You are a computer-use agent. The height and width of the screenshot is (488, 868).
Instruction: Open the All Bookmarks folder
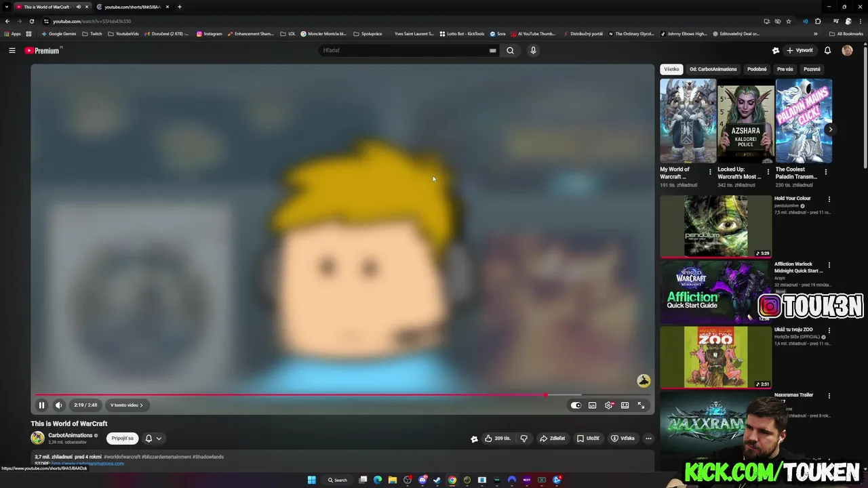click(x=846, y=34)
